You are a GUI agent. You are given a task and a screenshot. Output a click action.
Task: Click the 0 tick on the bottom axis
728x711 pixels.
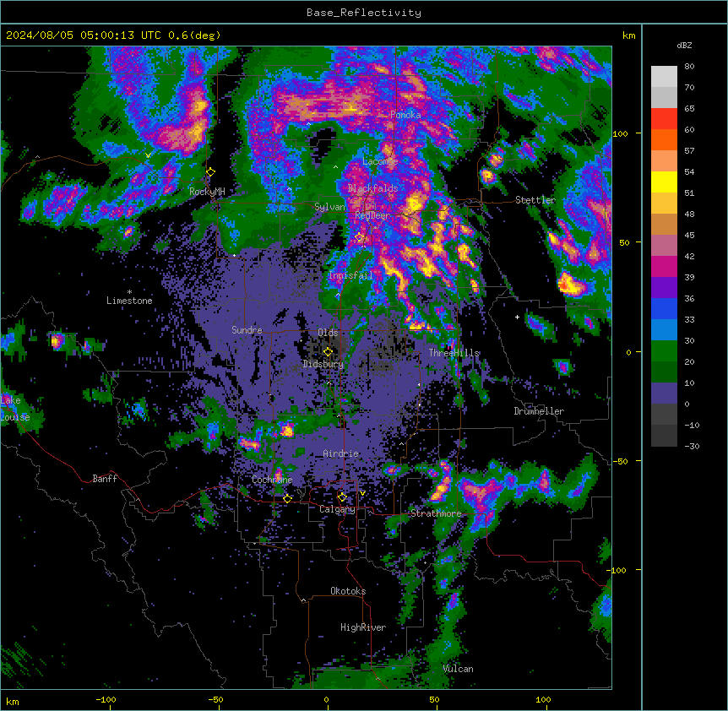click(326, 699)
